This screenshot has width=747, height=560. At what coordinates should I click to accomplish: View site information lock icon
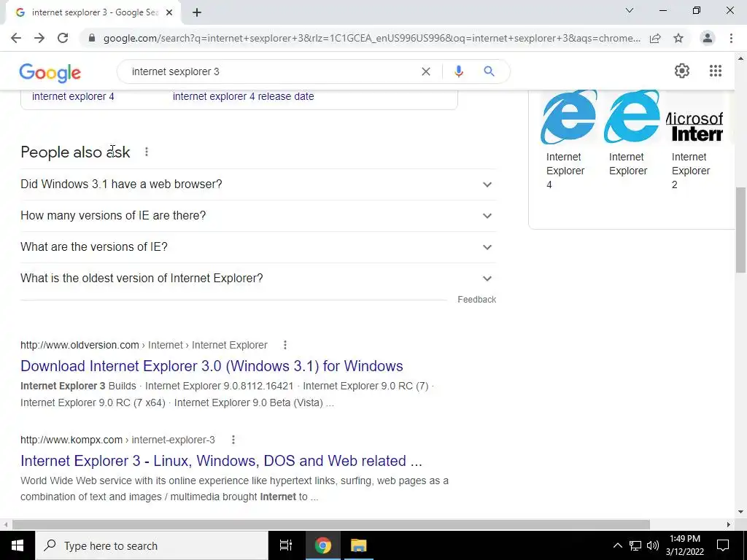pos(92,38)
